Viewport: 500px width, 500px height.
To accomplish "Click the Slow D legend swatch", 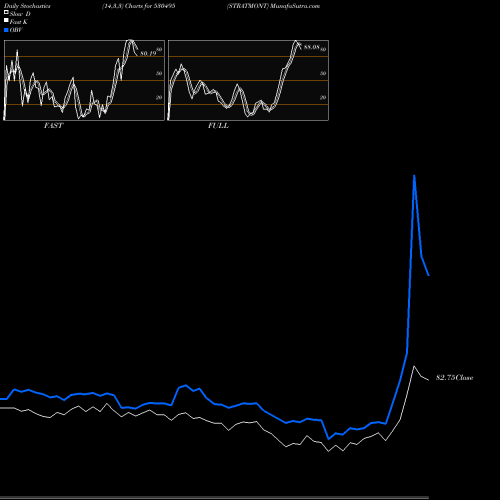I will (x=6, y=13).
